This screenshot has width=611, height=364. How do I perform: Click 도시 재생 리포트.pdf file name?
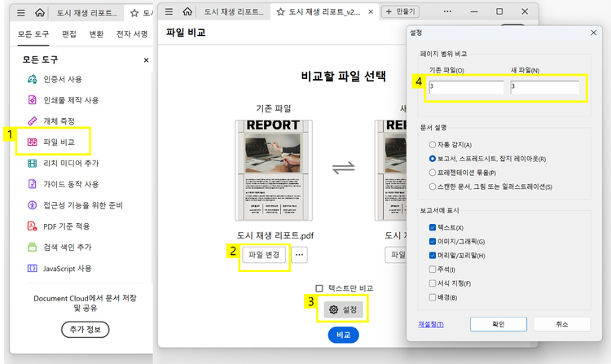[275, 235]
